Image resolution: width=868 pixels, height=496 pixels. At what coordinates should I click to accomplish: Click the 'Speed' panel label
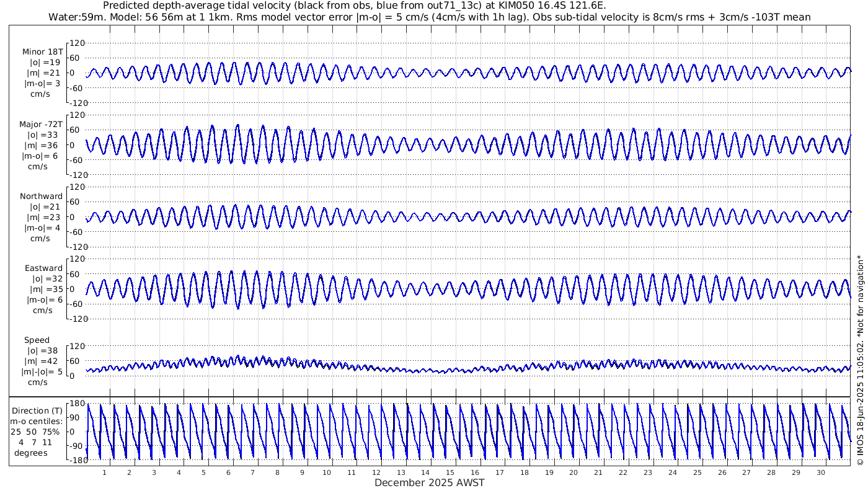pos(37,340)
